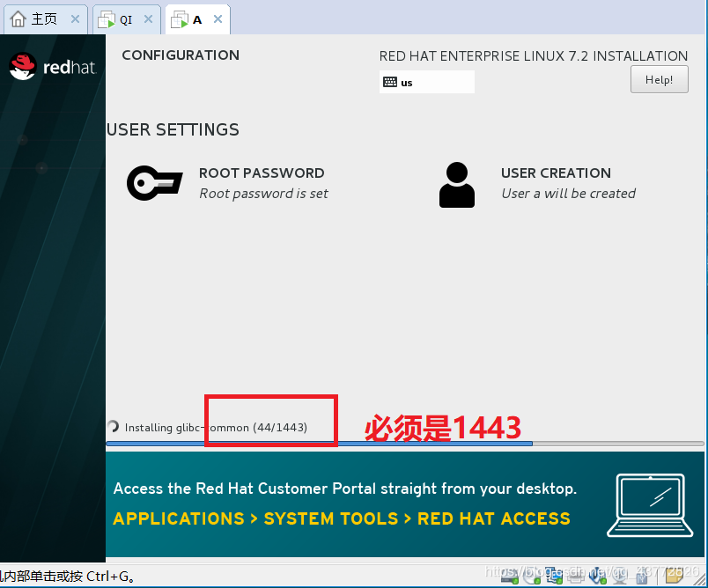708x588 pixels.
Task: Close the A tab
Action: 218,19
